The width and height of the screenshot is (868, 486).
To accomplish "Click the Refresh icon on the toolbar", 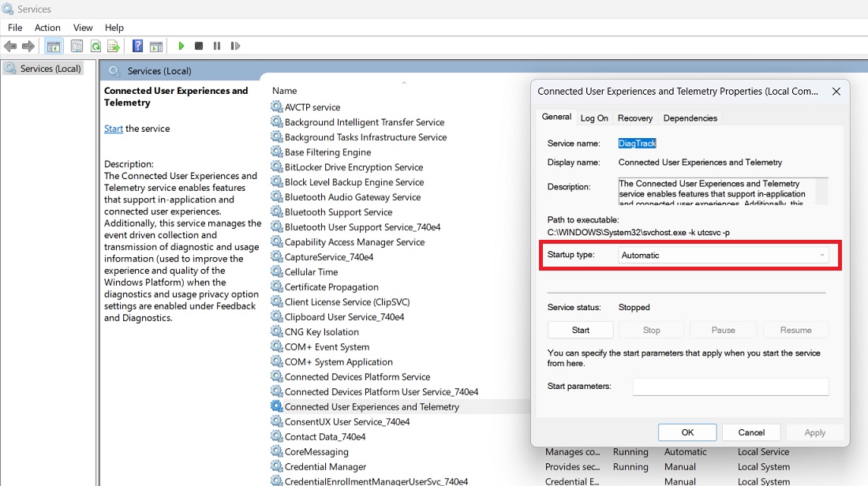I will 95,46.
